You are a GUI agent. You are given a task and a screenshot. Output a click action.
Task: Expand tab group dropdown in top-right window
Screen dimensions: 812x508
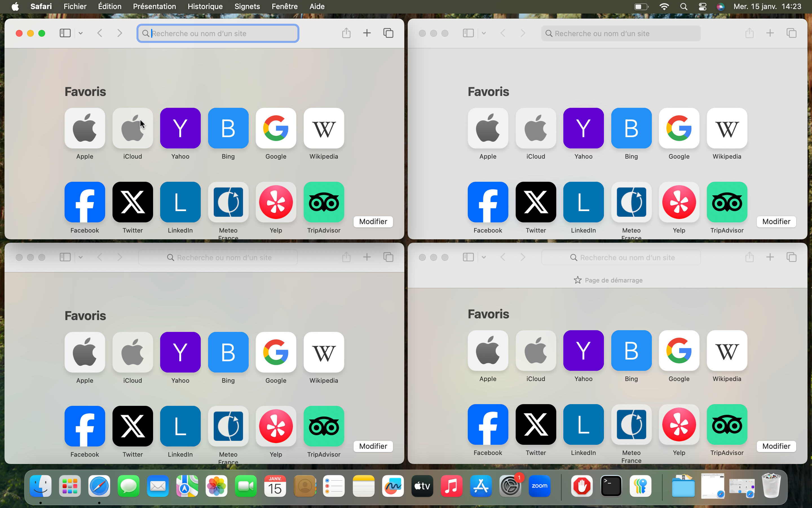tap(484, 33)
